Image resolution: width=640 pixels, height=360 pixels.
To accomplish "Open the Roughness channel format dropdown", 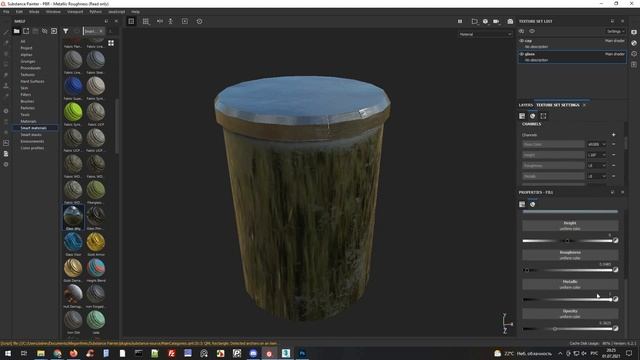I will (596, 166).
